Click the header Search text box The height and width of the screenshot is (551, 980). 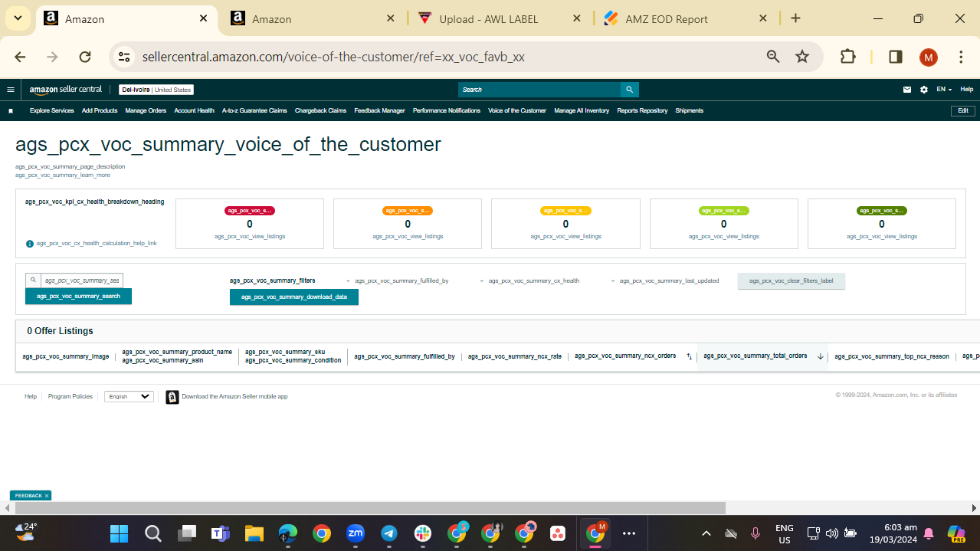pos(539,90)
